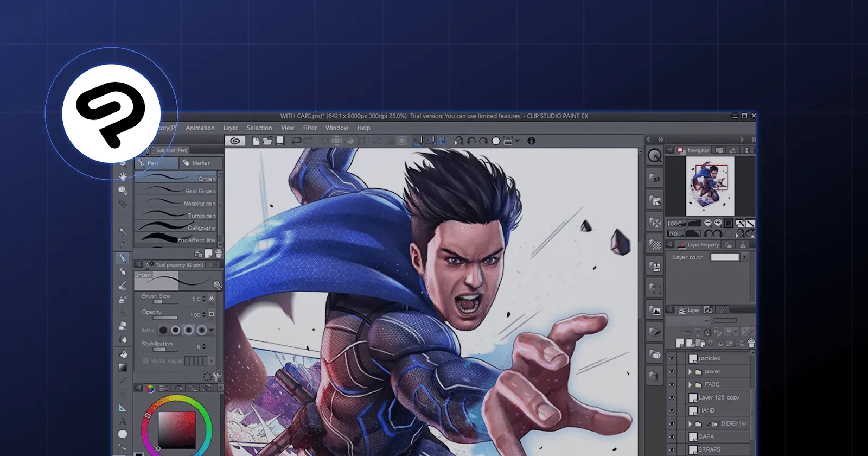Click the Undo arrow icon
This screenshot has width=868, height=456.
[x=296, y=141]
